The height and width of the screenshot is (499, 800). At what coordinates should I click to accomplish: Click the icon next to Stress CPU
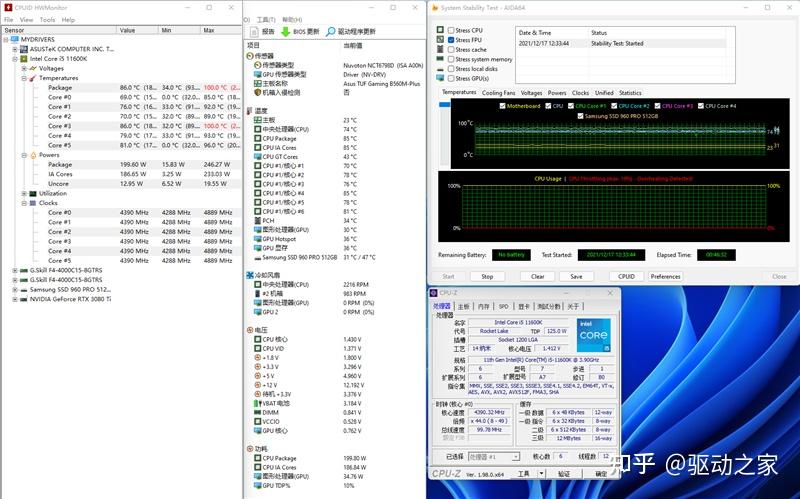click(x=440, y=30)
